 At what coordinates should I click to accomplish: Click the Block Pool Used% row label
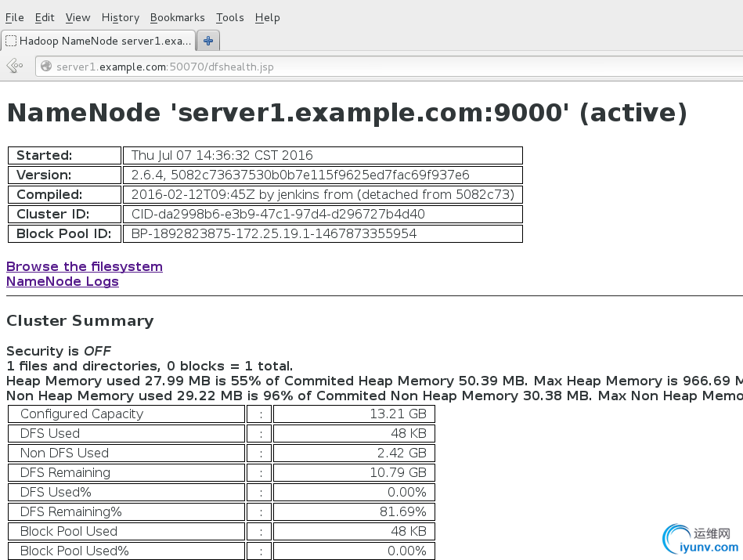127,551
